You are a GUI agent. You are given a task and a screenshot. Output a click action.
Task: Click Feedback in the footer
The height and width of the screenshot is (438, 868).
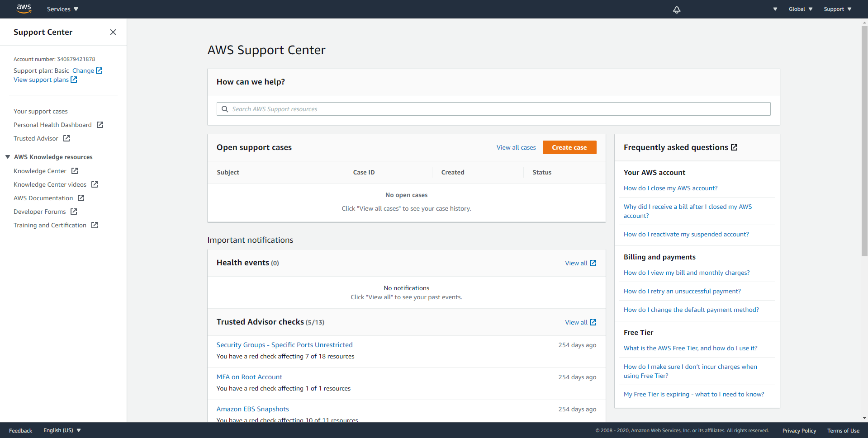tap(20, 430)
